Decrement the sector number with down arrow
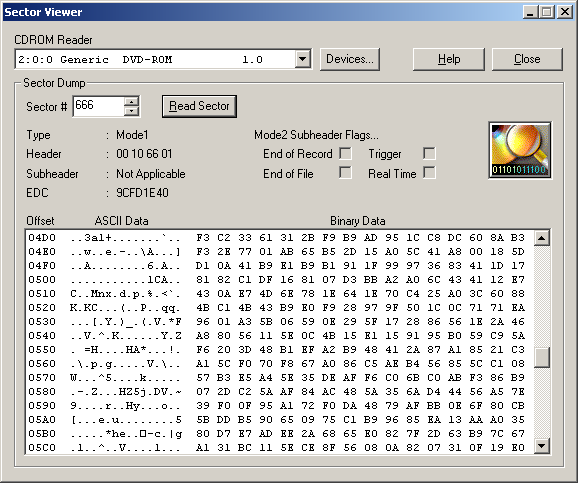The height and width of the screenshot is (483, 578). point(132,111)
